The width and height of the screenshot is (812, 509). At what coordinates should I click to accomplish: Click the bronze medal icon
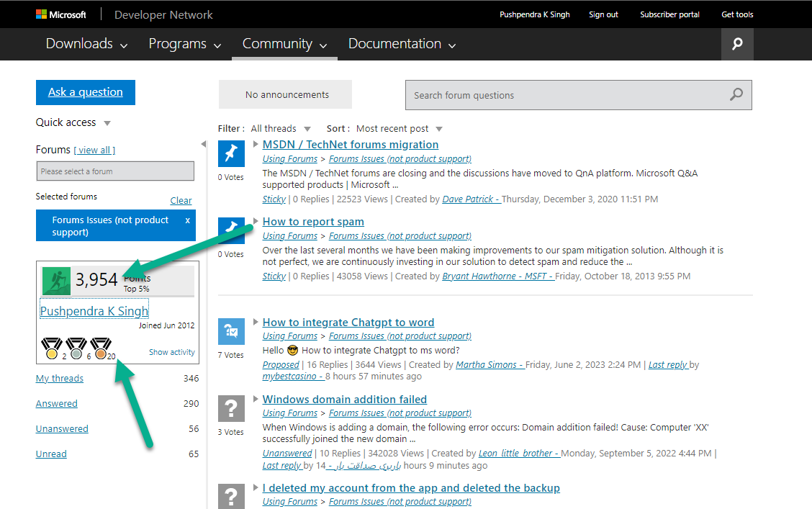[x=101, y=348]
